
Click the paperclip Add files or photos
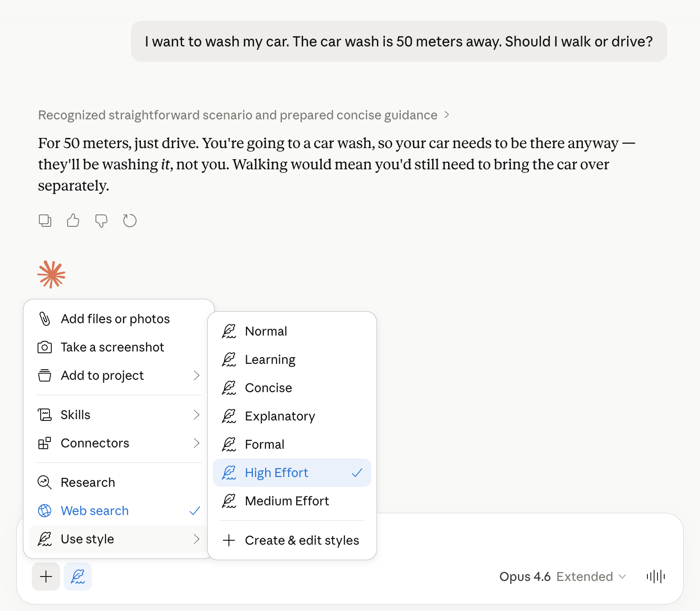115,319
